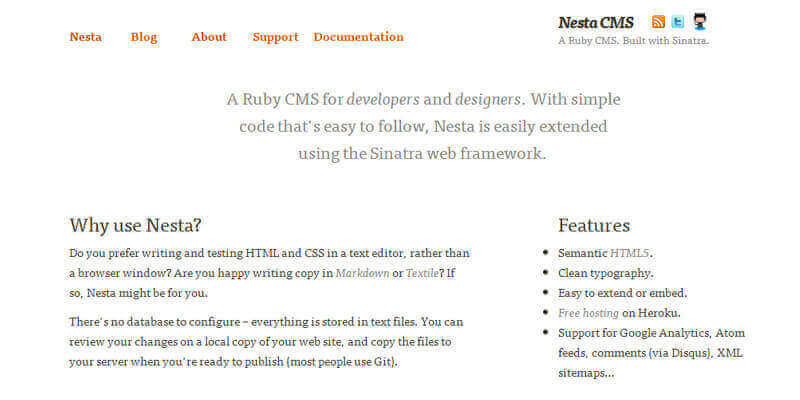Follow the Markdown link
This screenshot has width=800, height=400.
coord(362,273)
